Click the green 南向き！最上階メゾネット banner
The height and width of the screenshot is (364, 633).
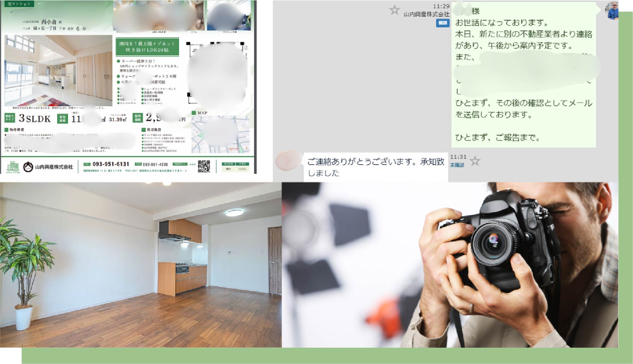tap(147, 47)
